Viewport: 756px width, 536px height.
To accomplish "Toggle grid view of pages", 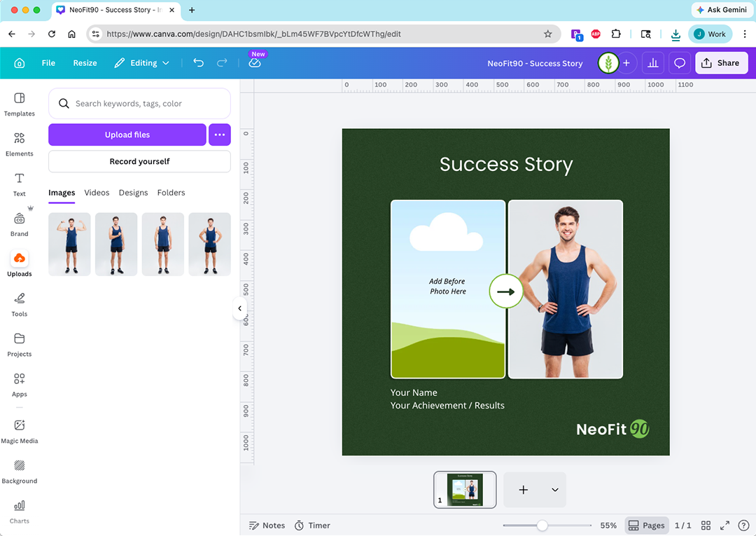I will tap(706, 525).
